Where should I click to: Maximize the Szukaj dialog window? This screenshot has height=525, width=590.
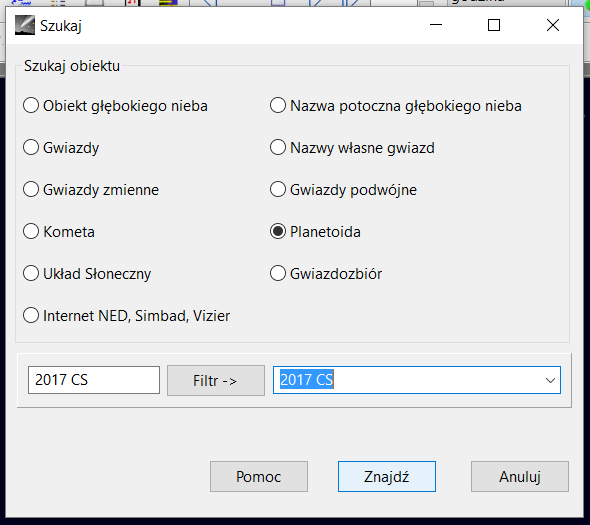click(x=494, y=25)
